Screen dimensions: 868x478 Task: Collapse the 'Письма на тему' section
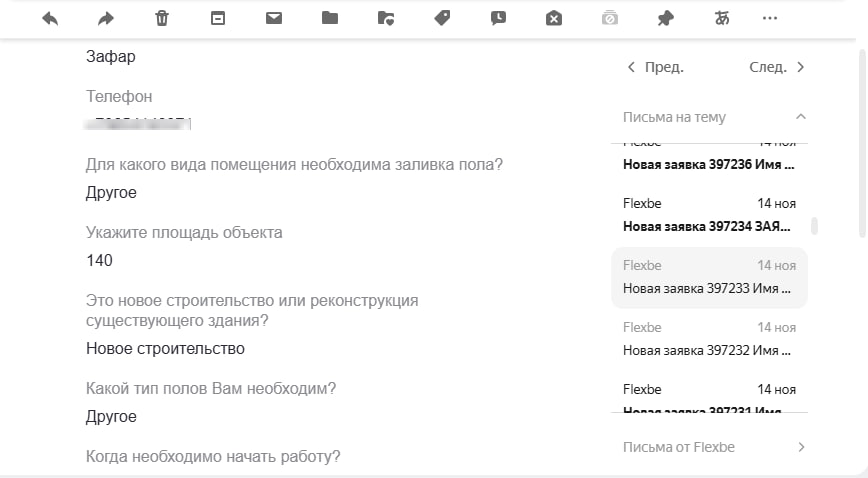pos(800,117)
